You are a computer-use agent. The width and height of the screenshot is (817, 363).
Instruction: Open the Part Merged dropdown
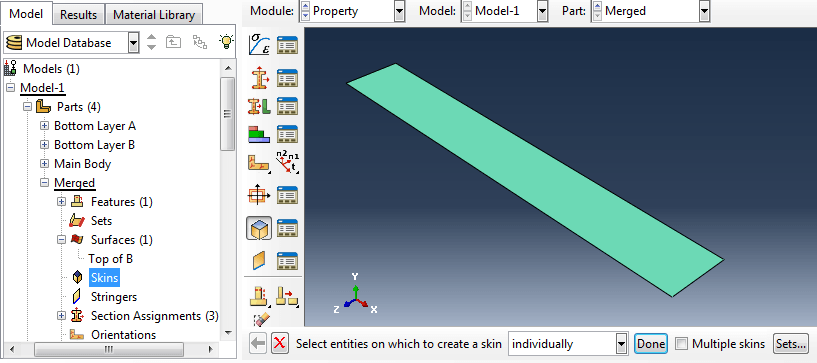[x=704, y=11]
